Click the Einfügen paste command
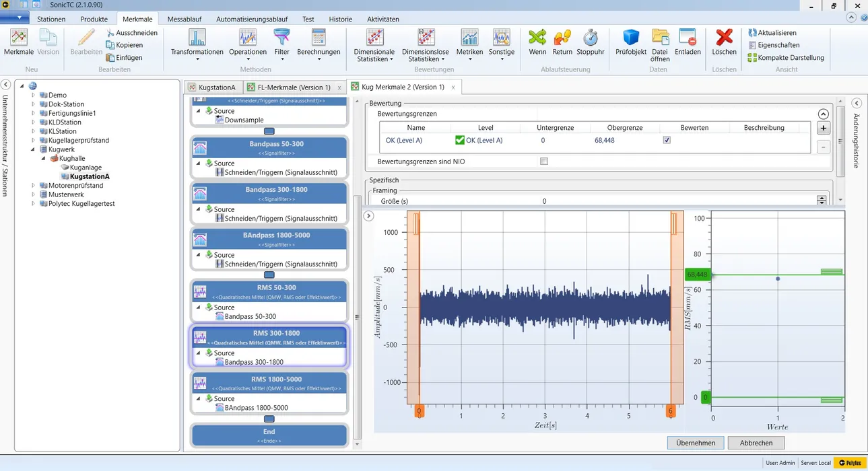868x471 pixels. pyautogui.click(x=125, y=58)
